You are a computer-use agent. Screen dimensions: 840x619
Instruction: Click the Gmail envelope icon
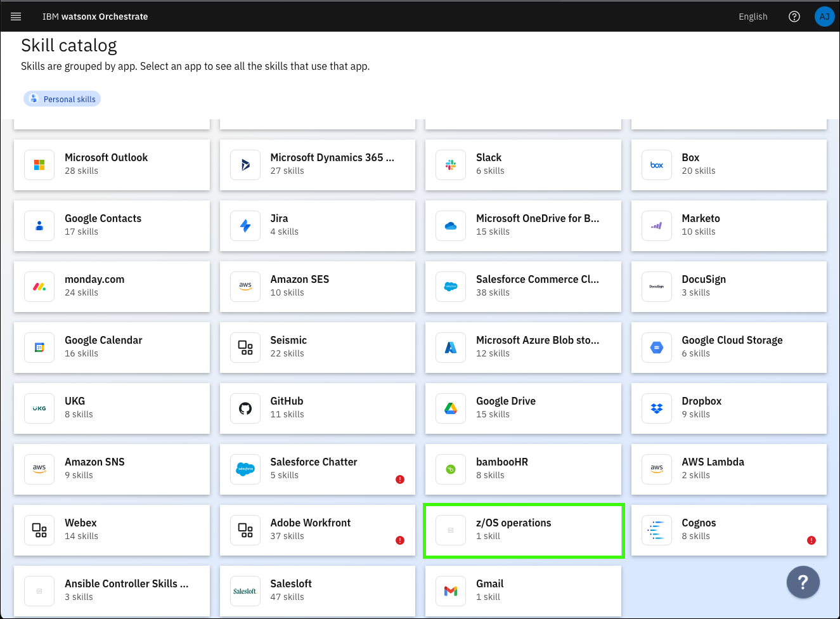tap(451, 591)
